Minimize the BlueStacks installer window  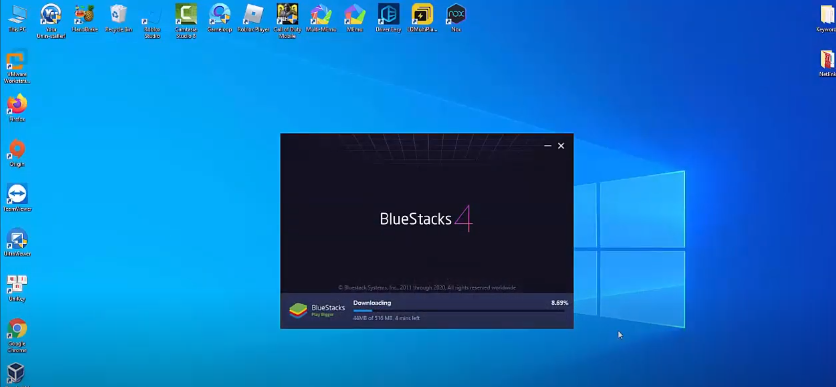point(548,146)
